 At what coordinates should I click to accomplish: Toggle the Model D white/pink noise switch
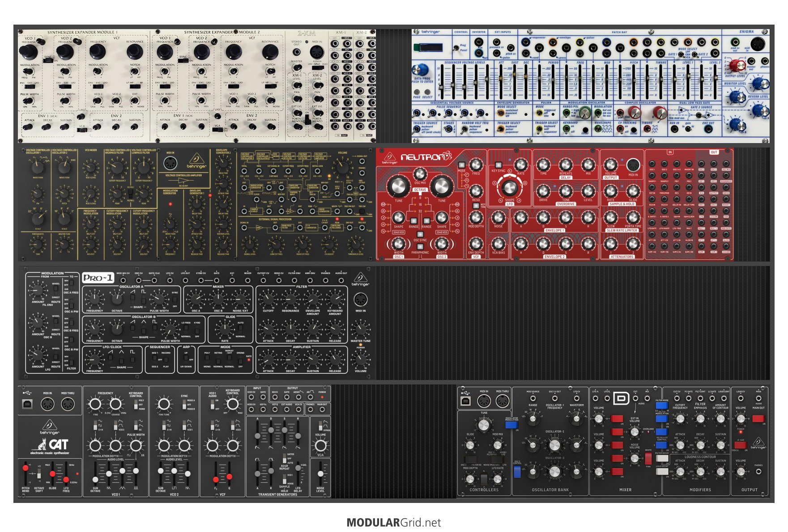(x=648, y=458)
